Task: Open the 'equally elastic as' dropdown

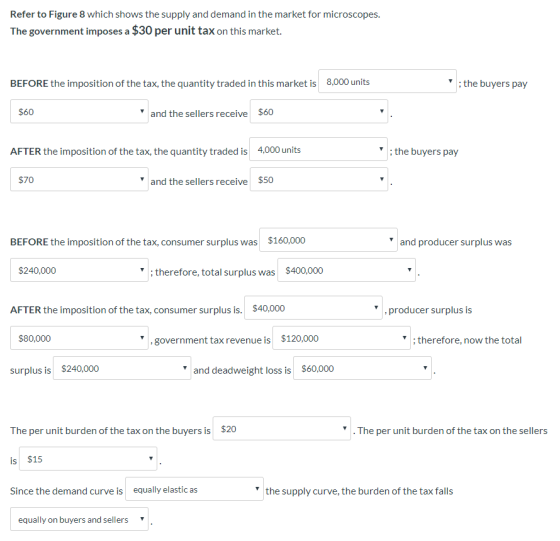Action: [194, 489]
